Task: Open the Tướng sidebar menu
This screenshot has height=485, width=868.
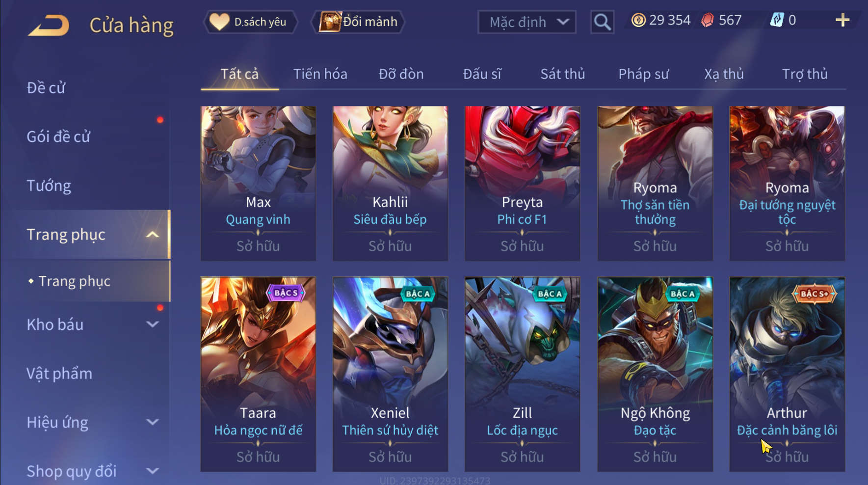Action: tap(49, 186)
